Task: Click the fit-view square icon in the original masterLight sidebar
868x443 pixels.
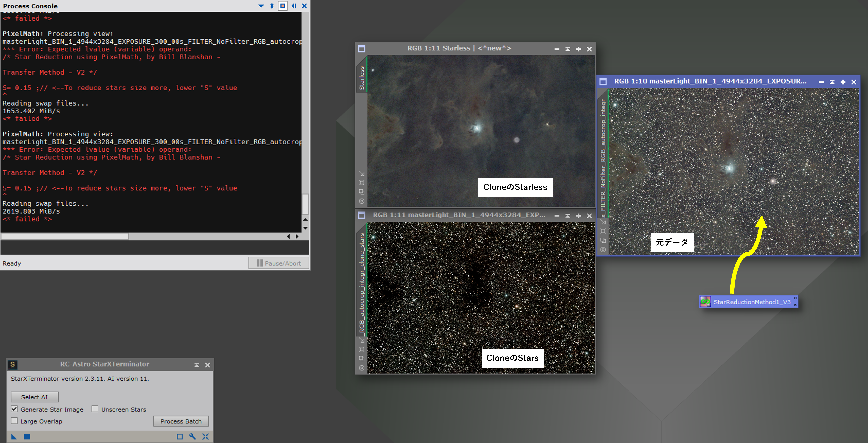Action: point(603,231)
